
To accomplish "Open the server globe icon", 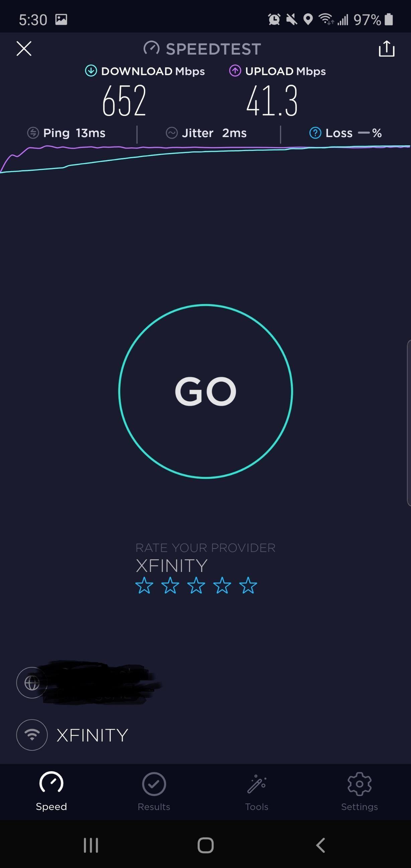I will [x=32, y=683].
